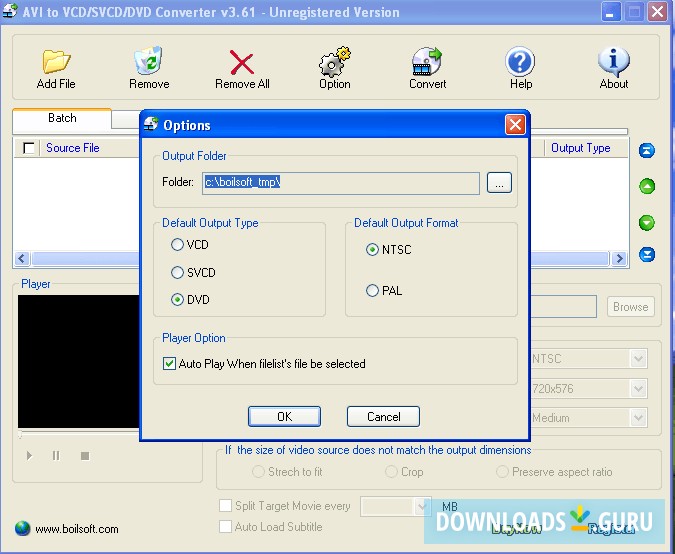Open the split size MB dropdown
The height and width of the screenshot is (554, 675).
[x=422, y=507]
